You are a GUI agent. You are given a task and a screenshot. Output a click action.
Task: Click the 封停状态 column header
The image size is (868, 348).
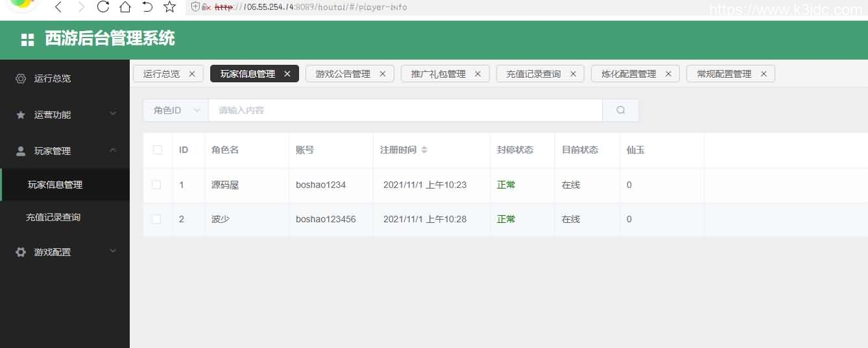[x=515, y=150]
